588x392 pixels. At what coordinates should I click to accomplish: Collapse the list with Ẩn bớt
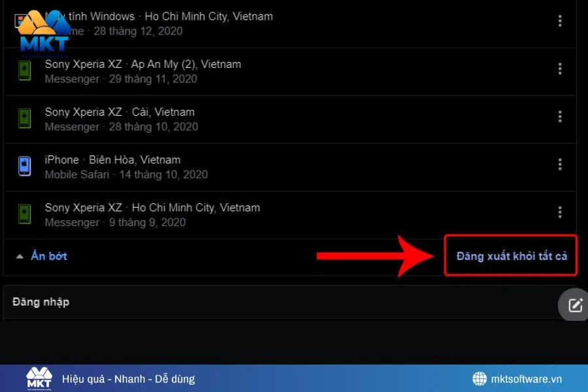pyautogui.click(x=49, y=256)
